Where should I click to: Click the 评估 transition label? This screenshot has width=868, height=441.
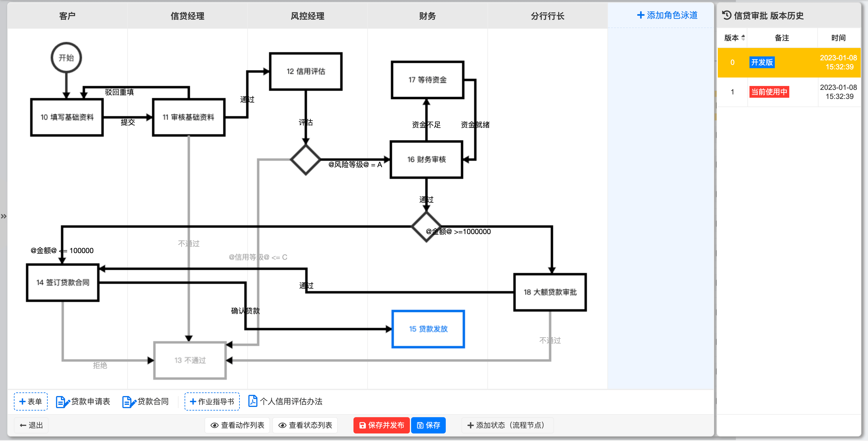(x=306, y=122)
